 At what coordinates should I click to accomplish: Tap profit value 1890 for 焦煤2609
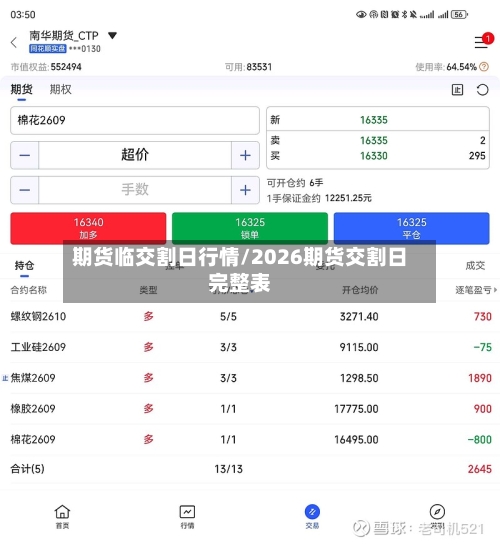[x=480, y=378]
